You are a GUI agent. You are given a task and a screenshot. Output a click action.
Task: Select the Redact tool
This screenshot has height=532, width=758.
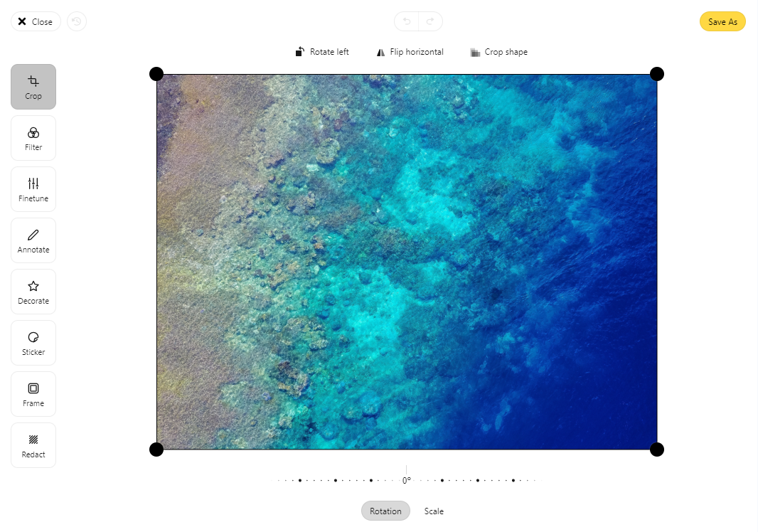click(x=33, y=445)
